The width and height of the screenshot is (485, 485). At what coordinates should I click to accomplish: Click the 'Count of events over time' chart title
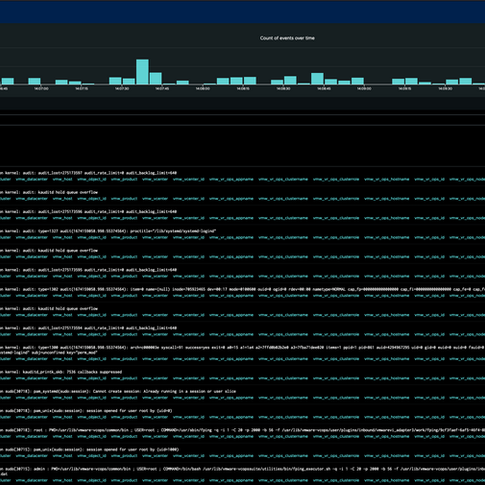coord(287,38)
